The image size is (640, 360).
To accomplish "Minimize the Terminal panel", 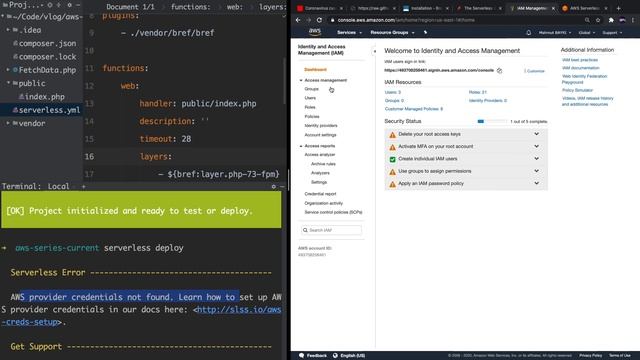I will (x=282, y=187).
